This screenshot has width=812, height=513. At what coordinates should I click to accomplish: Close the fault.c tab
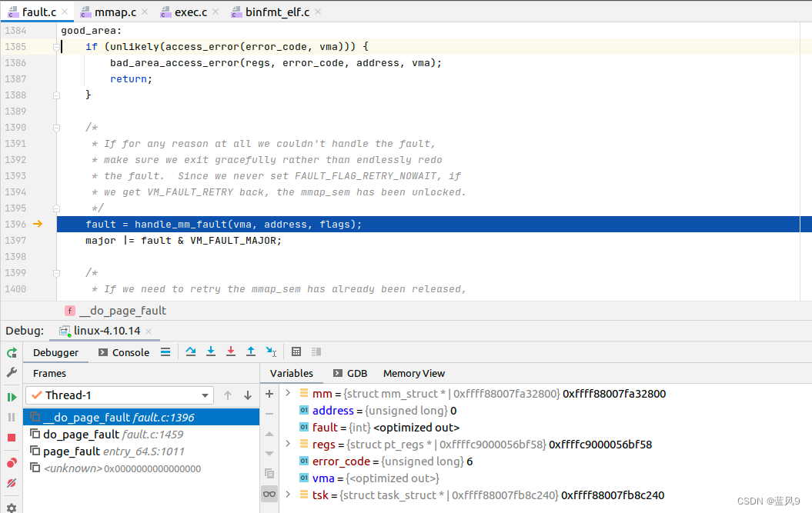coord(65,12)
